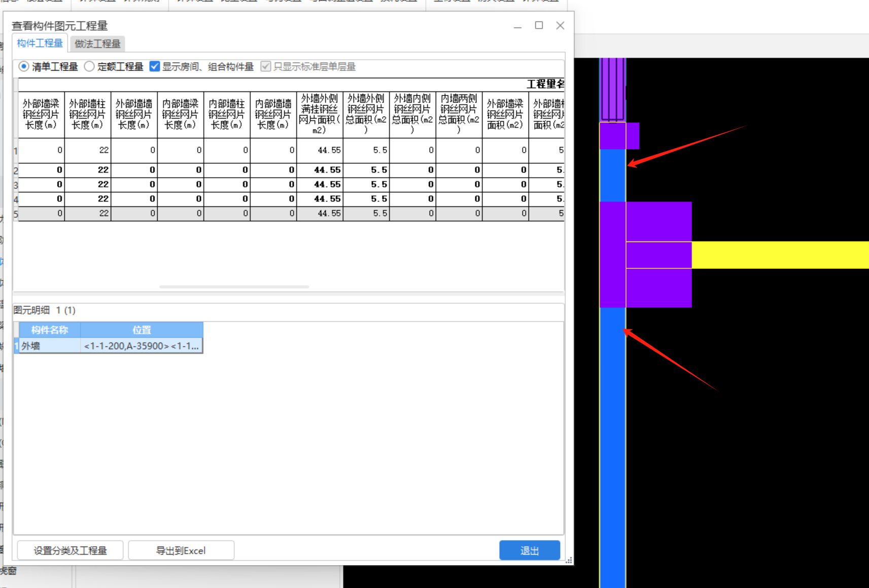Click the large purple column block in drawing
Screen dimensions: 869x588
(x=645, y=255)
